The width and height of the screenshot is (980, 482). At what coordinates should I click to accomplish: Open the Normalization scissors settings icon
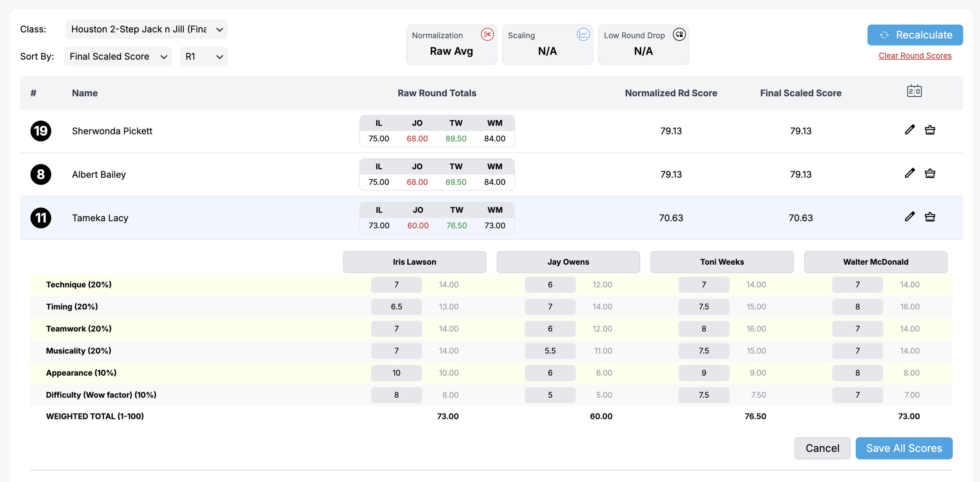[487, 35]
